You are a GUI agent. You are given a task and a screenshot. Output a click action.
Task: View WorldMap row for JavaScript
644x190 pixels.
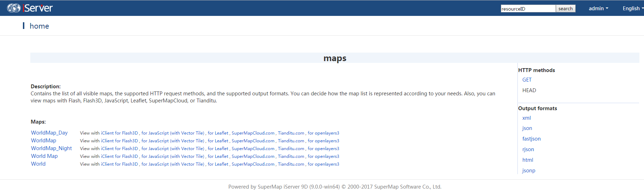(155, 141)
